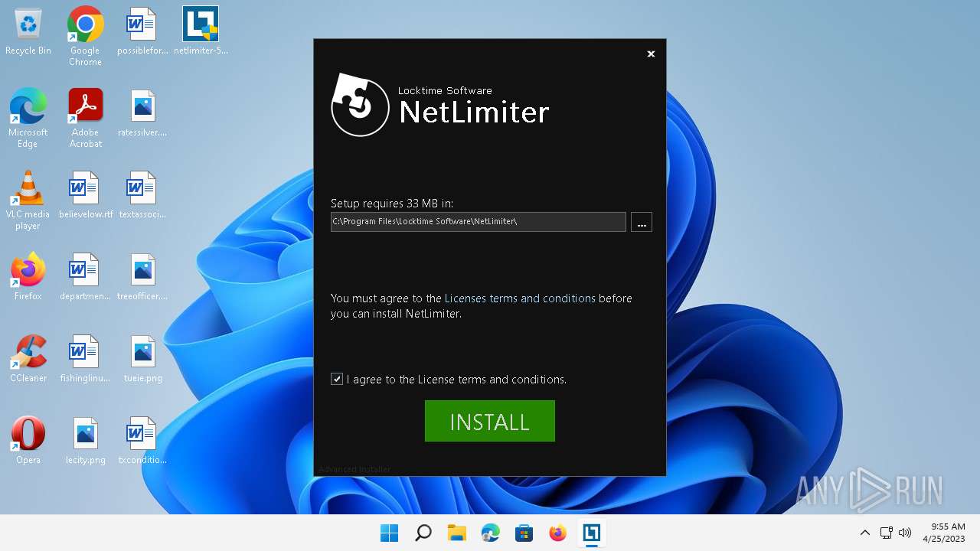Open Microsoft Edge desktop shortcut
Image resolution: width=980 pixels, height=551 pixels.
click(28, 118)
